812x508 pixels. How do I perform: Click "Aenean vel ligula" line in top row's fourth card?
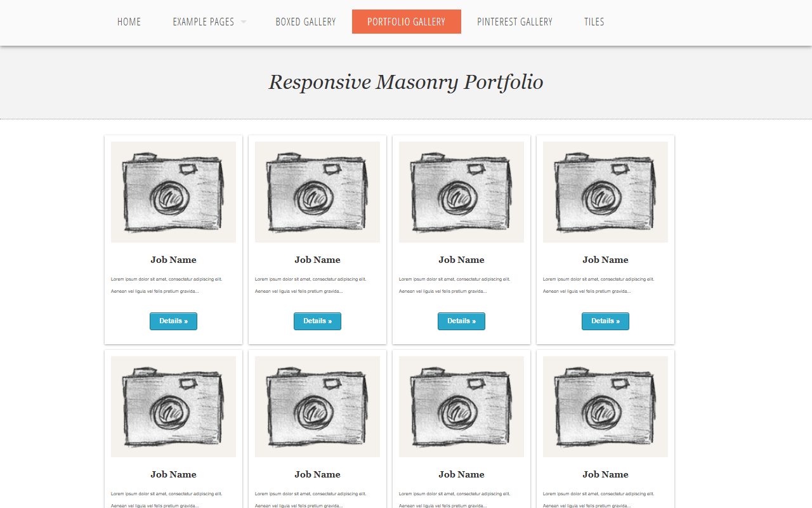[587, 291]
